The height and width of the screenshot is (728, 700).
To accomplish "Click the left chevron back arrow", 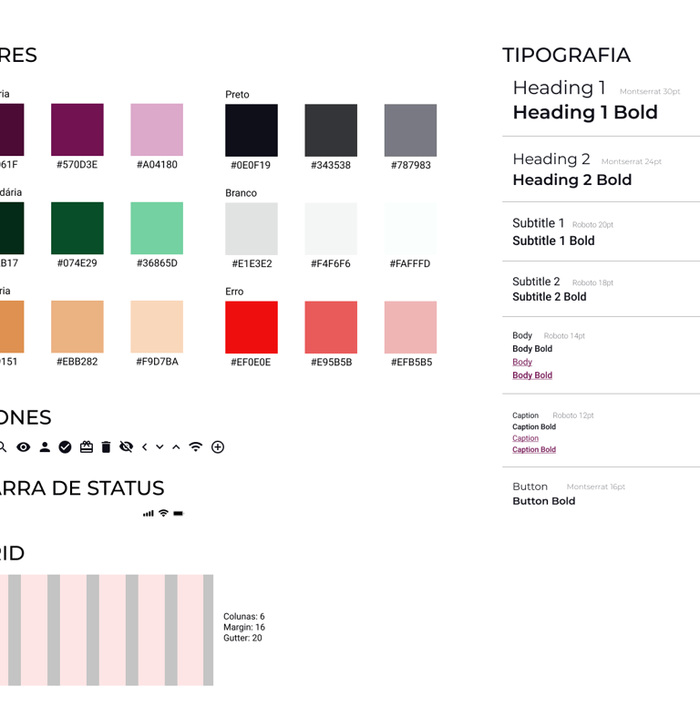I will (144, 447).
